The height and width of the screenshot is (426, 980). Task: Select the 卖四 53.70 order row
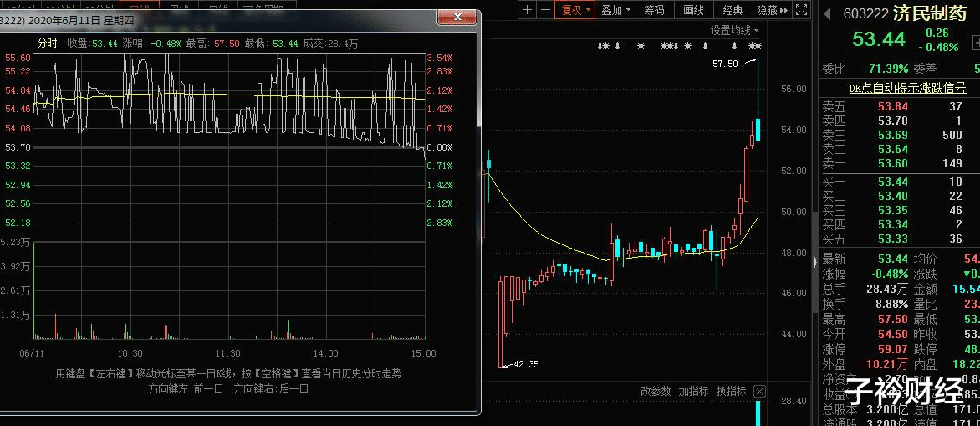pos(900,121)
